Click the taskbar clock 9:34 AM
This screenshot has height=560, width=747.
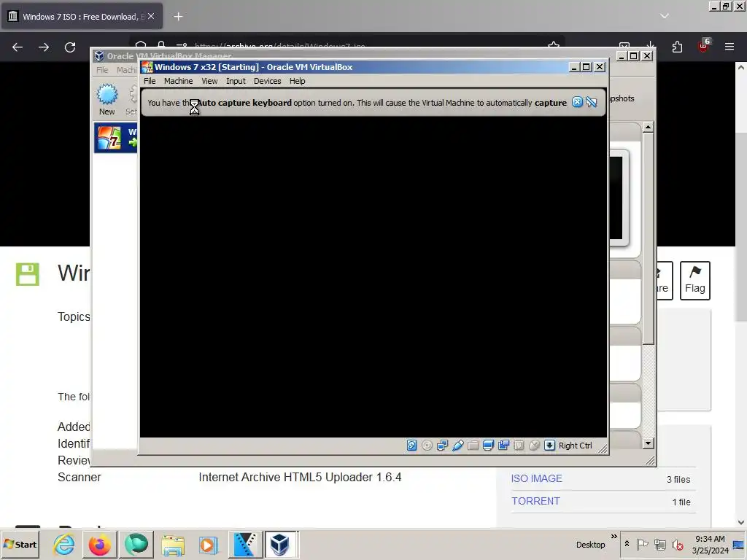tap(711, 544)
